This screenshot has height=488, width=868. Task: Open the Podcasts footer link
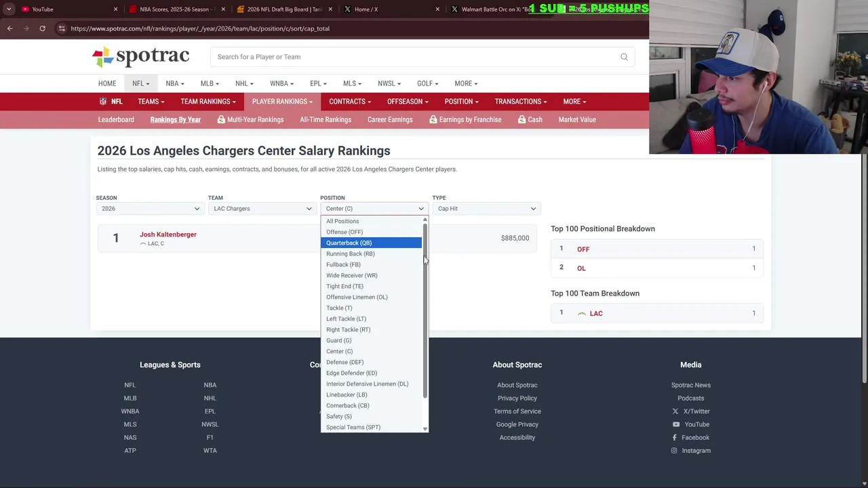pyautogui.click(x=691, y=399)
